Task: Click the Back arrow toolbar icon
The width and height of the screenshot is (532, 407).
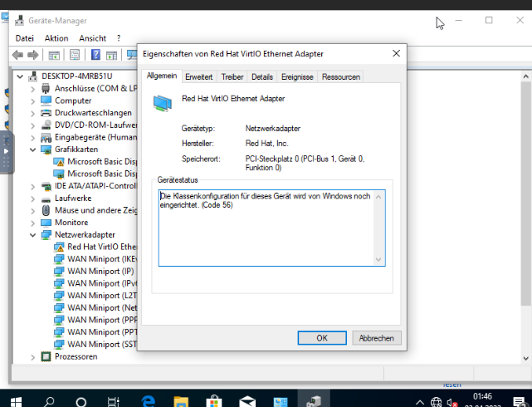Action: [17, 55]
